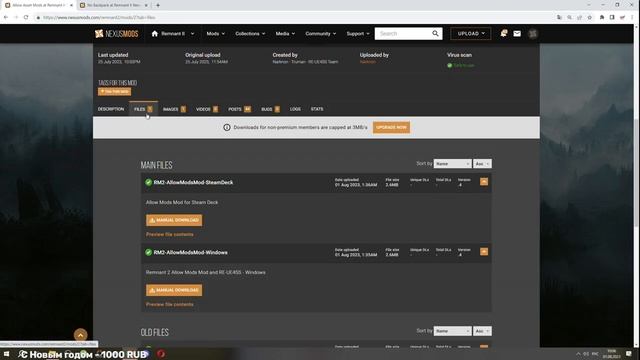This screenshot has width=640, height=360.
Task: Click the browser address bar URL
Action: click(x=99, y=18)
